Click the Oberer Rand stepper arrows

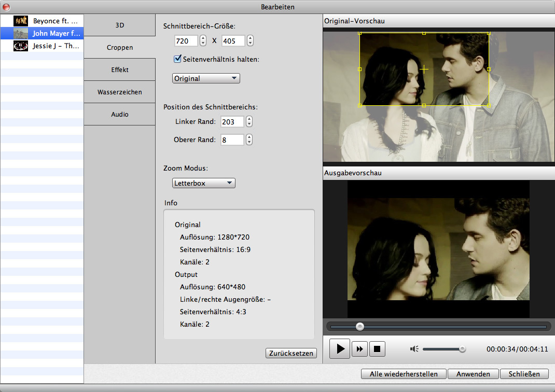tap(249, 140)
